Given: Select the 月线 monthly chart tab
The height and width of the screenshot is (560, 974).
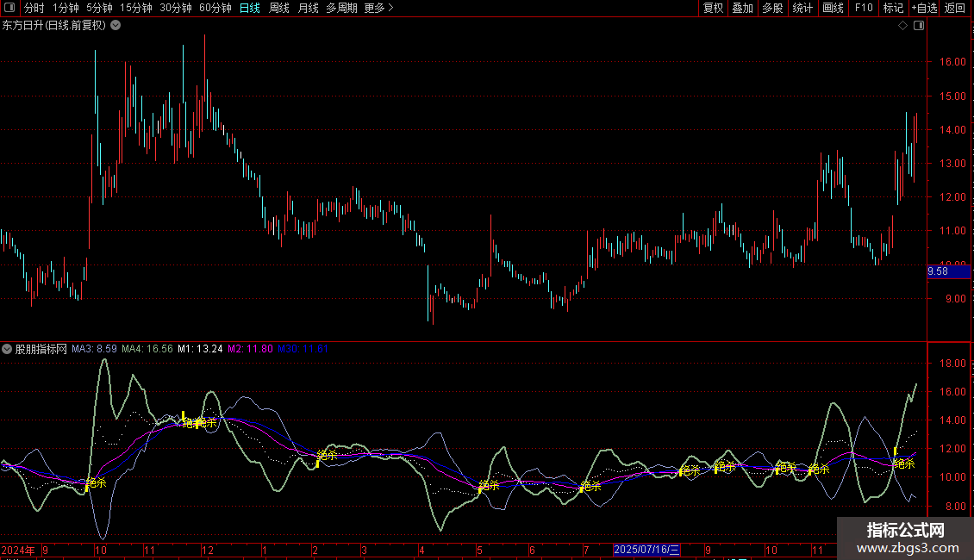Looking at the screenshot, I should point(308,8).
